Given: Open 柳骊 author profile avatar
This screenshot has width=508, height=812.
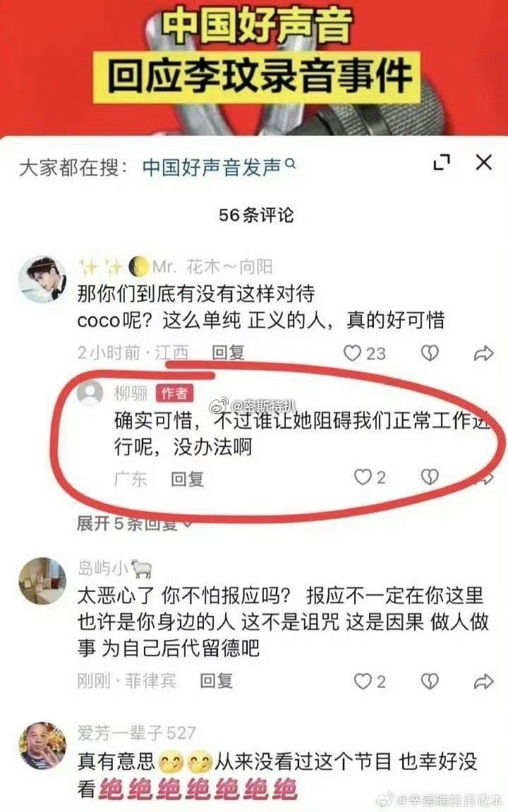Looking at the screenshot, I should coord(90,393).
